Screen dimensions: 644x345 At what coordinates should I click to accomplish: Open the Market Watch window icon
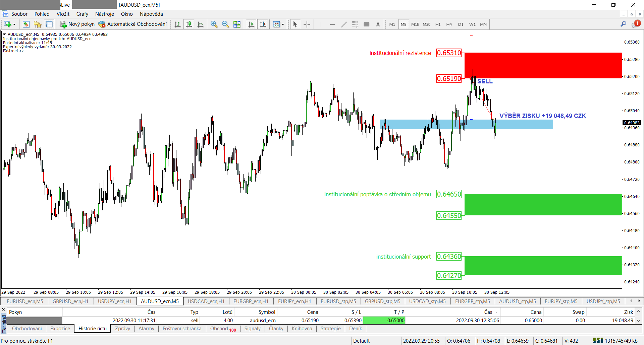(26, 24)
